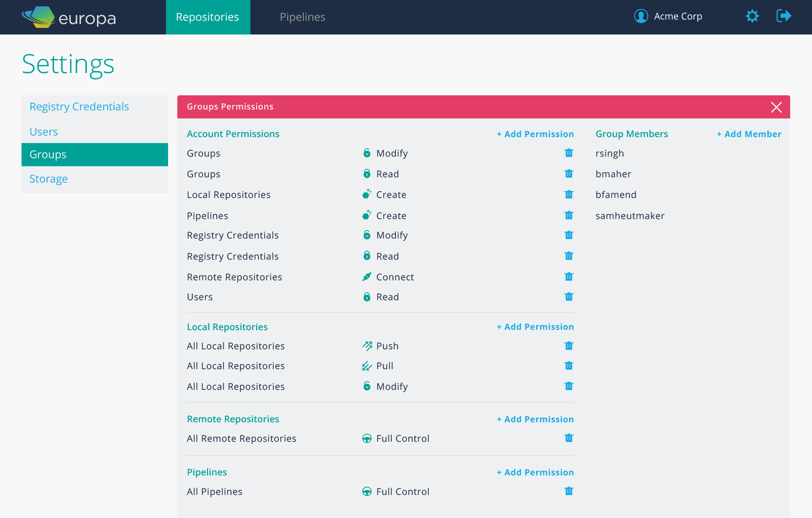Close the Groups Permissions panel
Viewport: 812px width, 518px height.
[x=776, y=107]
